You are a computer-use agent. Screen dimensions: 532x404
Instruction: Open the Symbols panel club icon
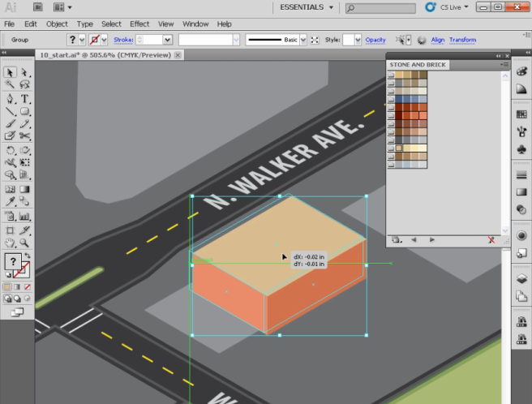pos(521,149)
